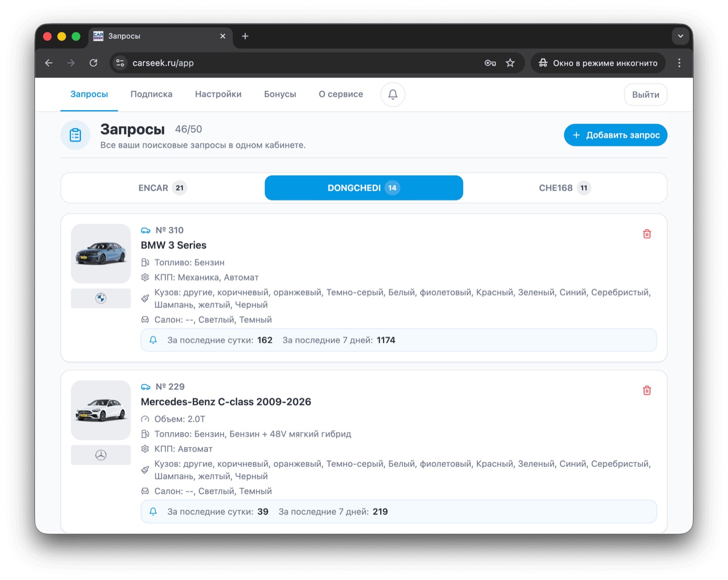Click the Добавить запрос button

click(x=616, y=135)
